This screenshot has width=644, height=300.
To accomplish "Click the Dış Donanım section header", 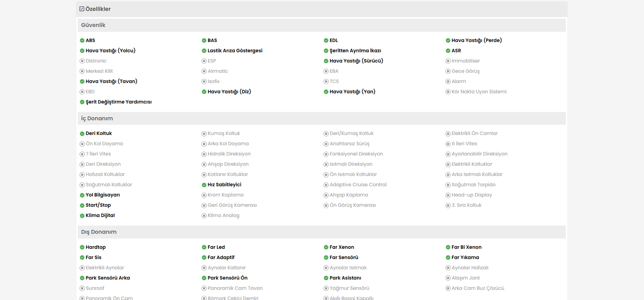I will coord(99,232).
